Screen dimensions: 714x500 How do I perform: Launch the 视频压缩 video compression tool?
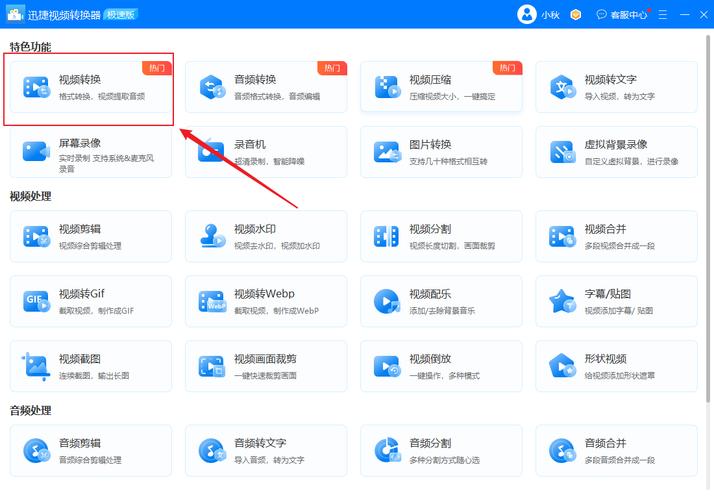tap(440, 87)
